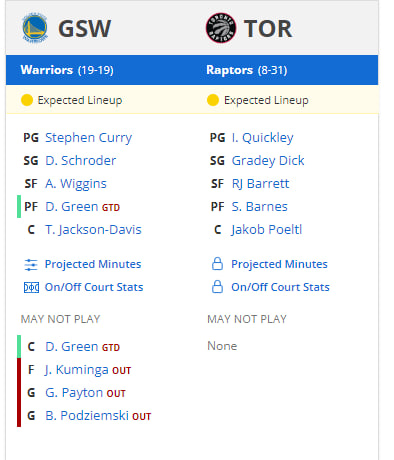Open J. Kuminga in May Not Play list
The width and height of the screenshot is (394, 460).
pos(77,370)
